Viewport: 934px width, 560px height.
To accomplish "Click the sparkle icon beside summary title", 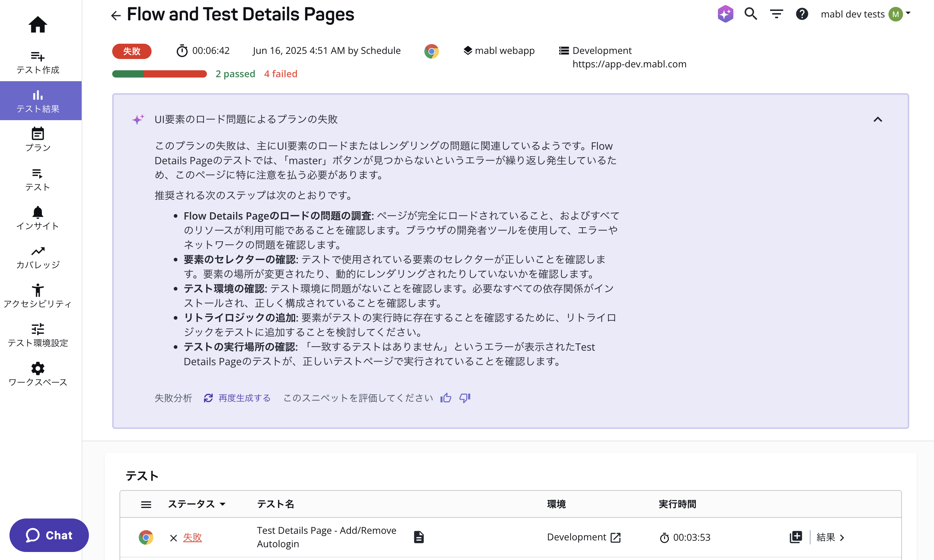I will pos(138,119).
